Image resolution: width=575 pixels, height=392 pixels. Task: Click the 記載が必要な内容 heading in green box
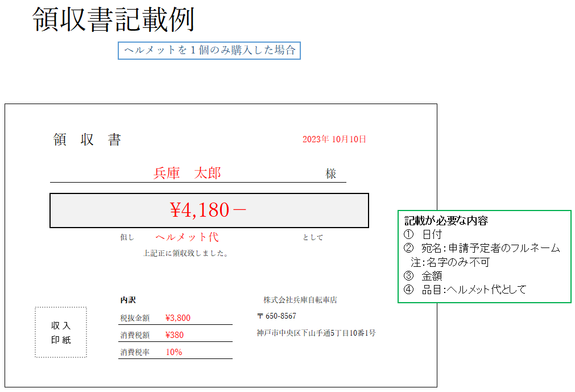[446, 221]
